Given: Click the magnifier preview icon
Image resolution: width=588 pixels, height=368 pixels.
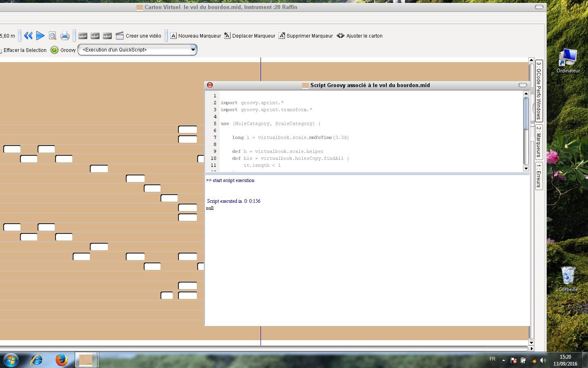Looking at the screenshot, I should pyautogui.click(x=52, y=36).
